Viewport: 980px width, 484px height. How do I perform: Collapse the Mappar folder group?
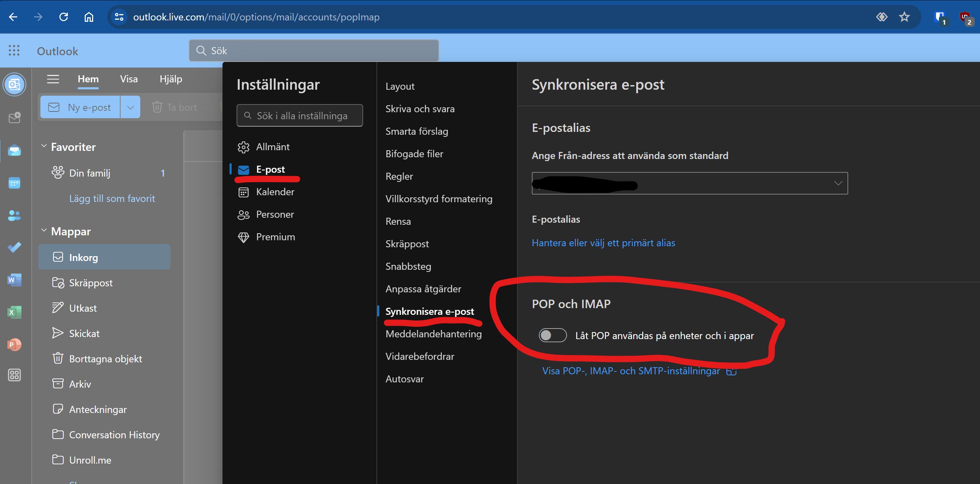pos(44,231)
